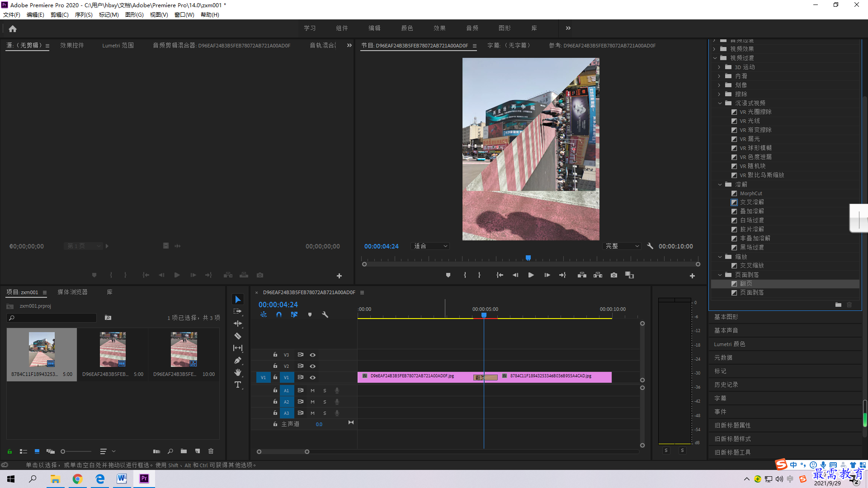Toggle V3 track output eye
Screen dimensions: 868x488
(312, 355)
